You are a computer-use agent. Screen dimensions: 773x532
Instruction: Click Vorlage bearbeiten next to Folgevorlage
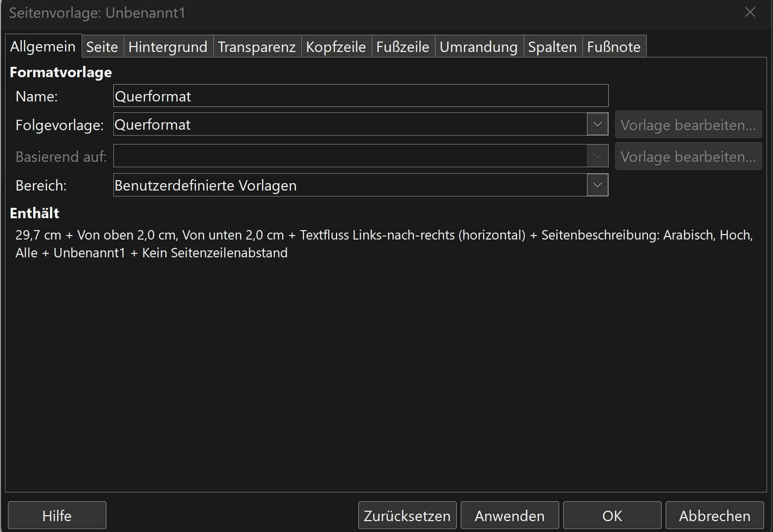(x=688, y=125)
